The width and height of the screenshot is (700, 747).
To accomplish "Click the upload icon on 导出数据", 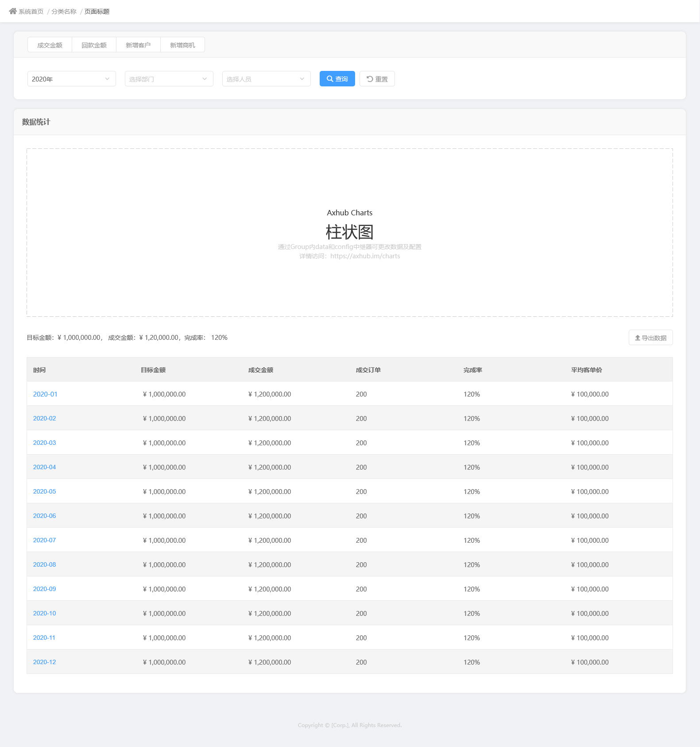I will point(638,338).
